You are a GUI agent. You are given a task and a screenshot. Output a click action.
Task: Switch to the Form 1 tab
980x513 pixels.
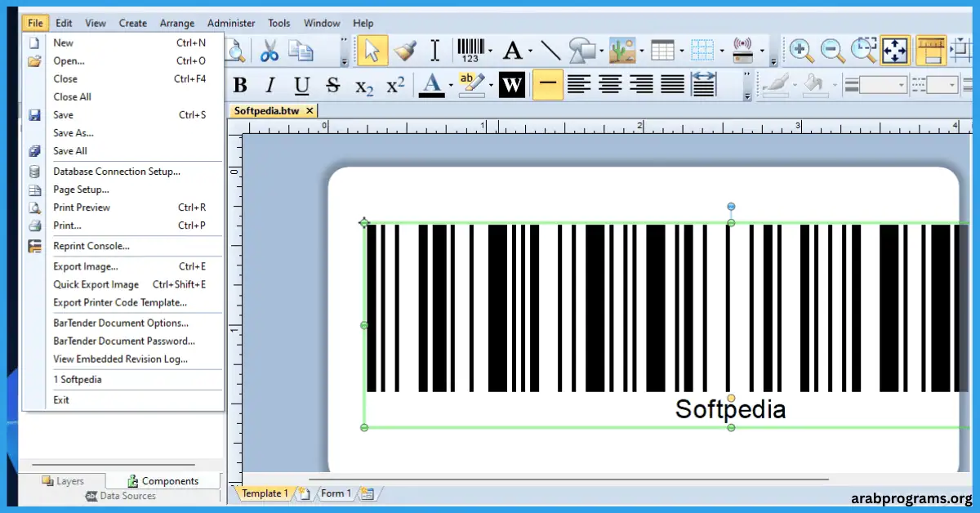pyautogui.click(x=335, y=493)
